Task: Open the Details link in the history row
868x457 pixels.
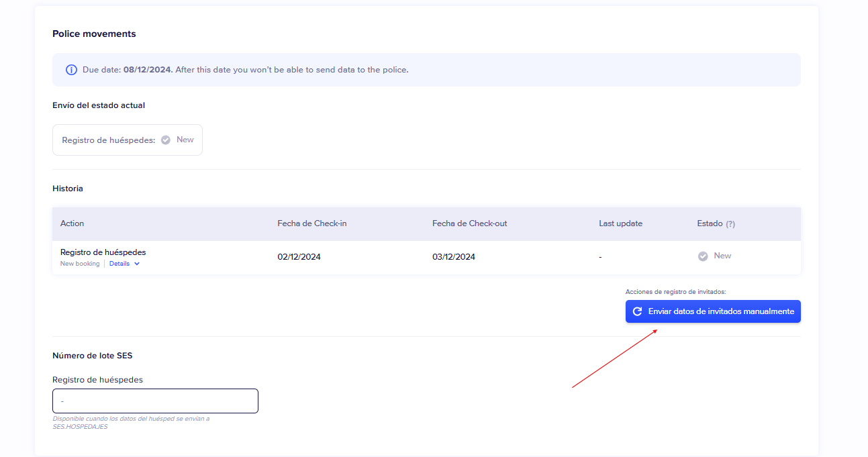Action: coord(119,264)
